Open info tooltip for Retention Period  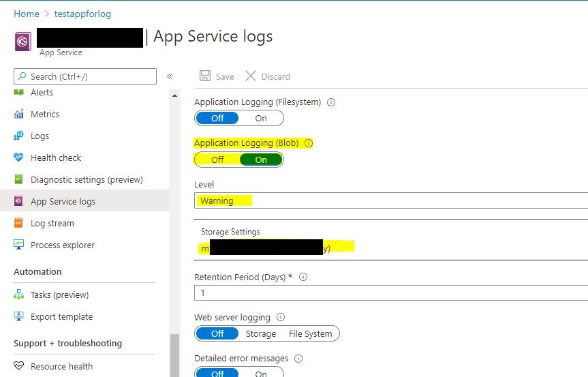pyautogui.click(x=303, y=277)
